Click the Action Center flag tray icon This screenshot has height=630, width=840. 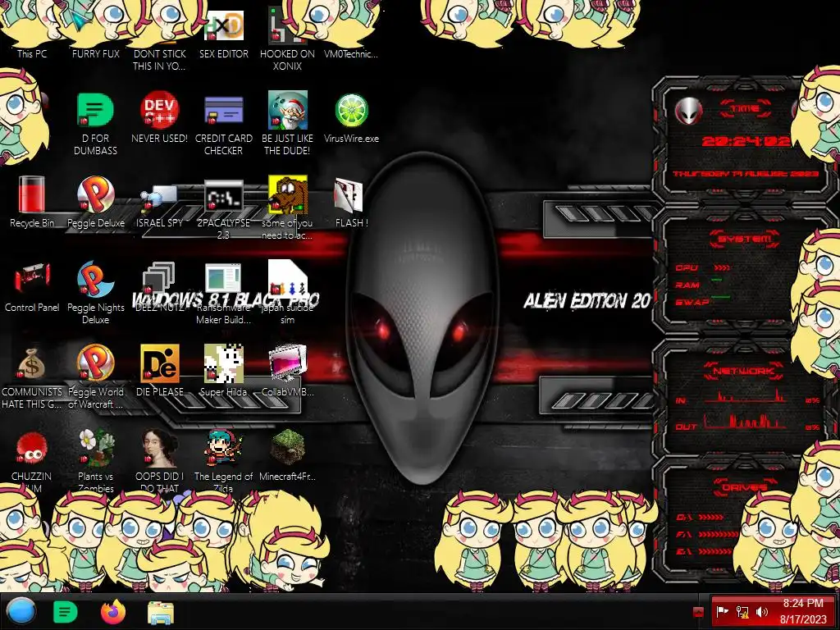(723, 612)
